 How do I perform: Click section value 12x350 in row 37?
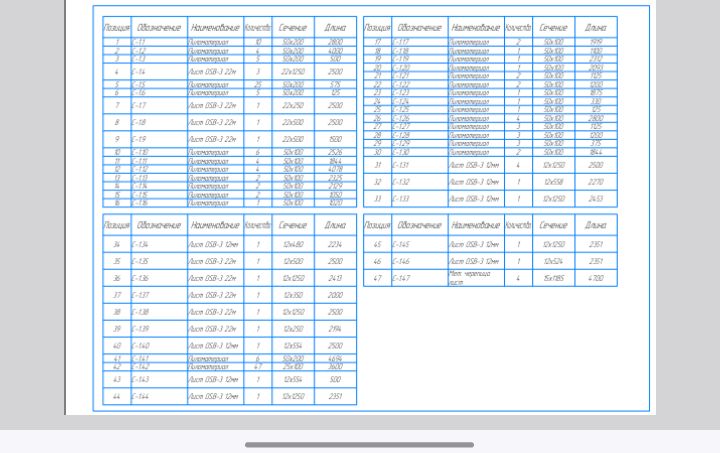pyautogui.click(x=293, y=295)
